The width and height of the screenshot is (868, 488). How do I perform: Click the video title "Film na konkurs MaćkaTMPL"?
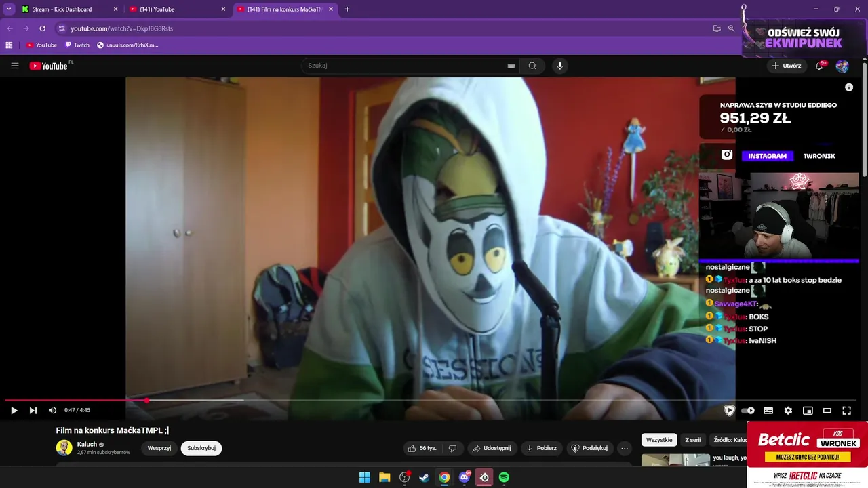point(113,430)
